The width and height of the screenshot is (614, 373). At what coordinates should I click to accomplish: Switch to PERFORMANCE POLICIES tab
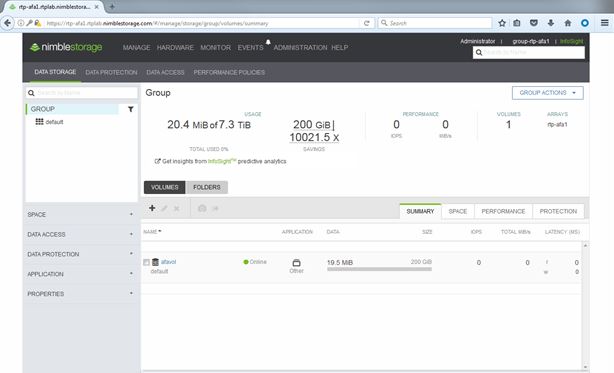(x=229, y=72)
